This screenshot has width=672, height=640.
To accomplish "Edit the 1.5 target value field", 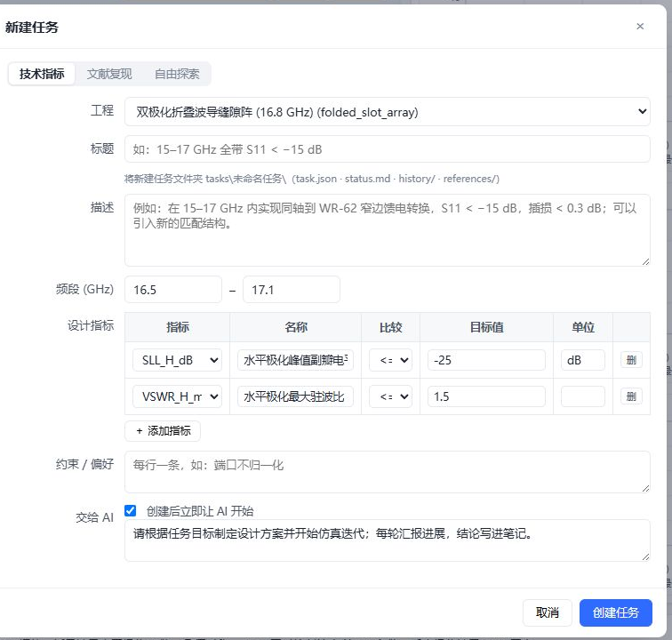I will tap(486, 396).
